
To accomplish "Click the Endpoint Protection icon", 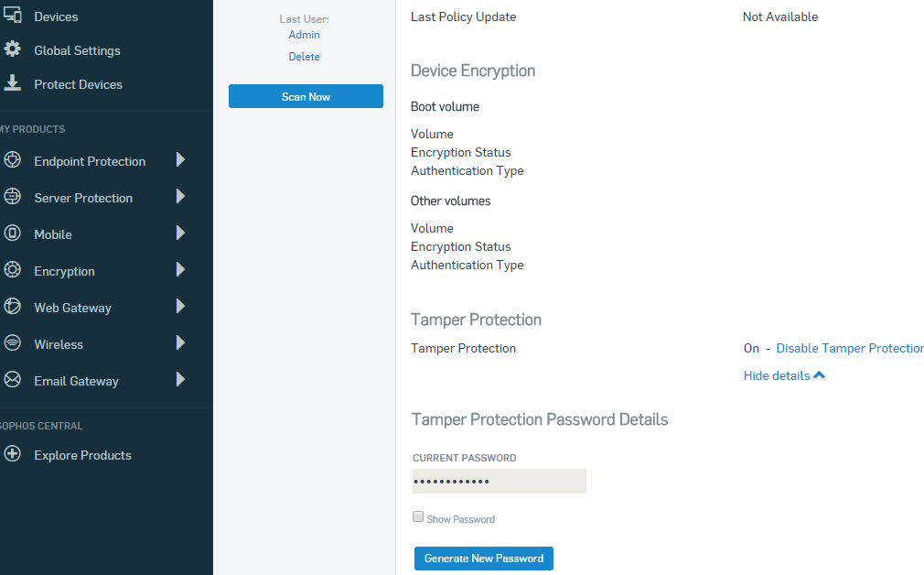I will coord(13,160).
